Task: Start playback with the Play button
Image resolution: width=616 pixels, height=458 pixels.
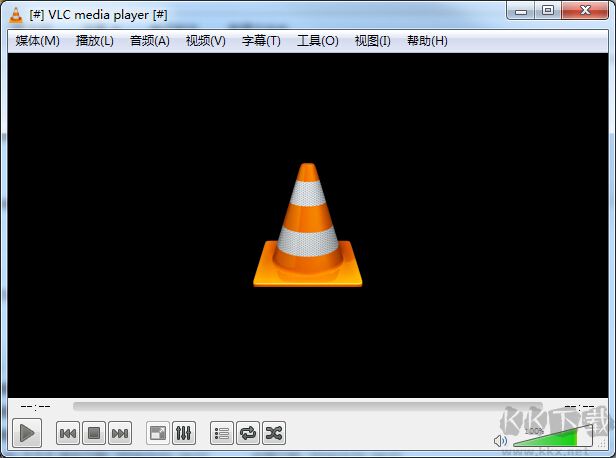Action: (27, 433)
